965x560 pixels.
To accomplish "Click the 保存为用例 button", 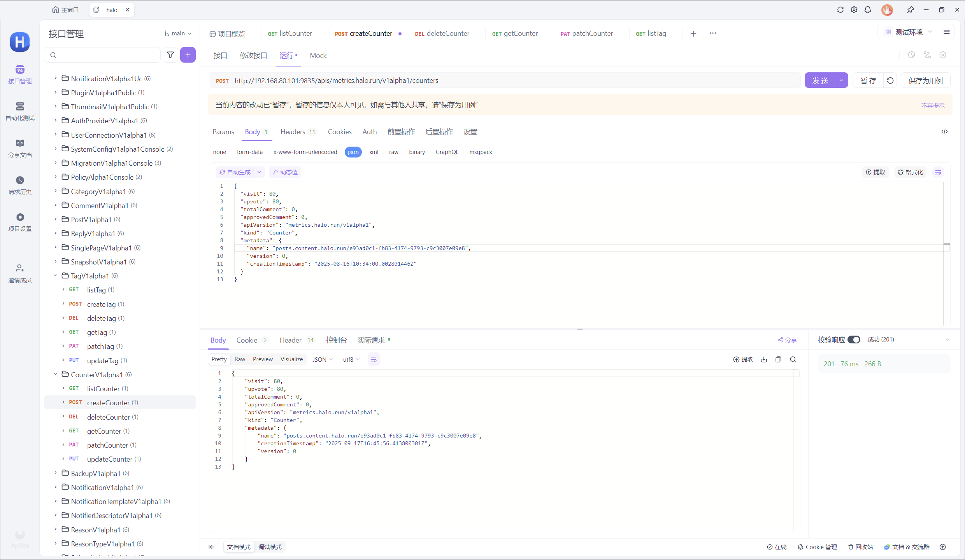I will click(925, 80).
